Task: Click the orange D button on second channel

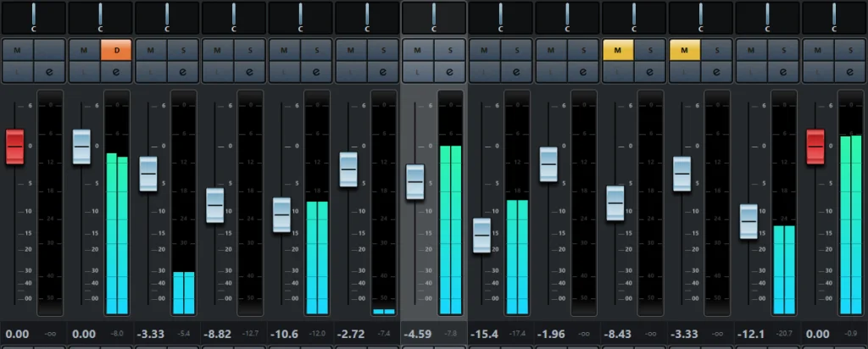Action: (x=116, y=50)
